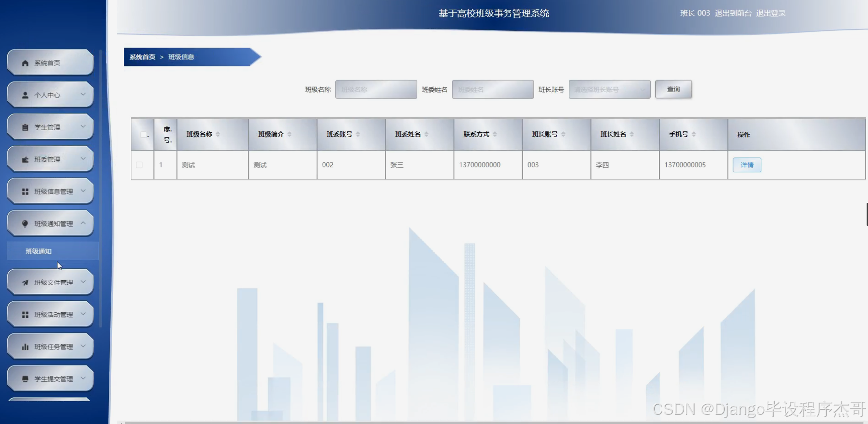
Task: Click 班级信息 in the breadcrumb
Action: click(x=181, y=57)
